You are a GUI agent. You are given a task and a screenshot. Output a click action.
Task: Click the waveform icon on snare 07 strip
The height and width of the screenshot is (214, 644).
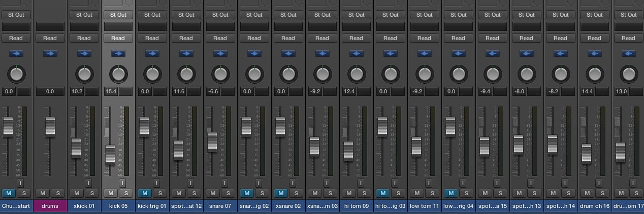[220, 53]
